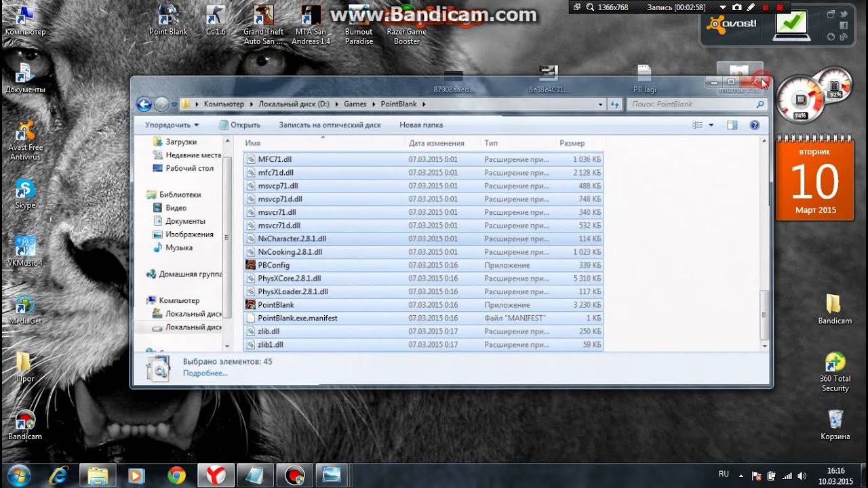868x488 pixels.
Task: Click Games in address breadcrumb
Action: tap(355, 104)
